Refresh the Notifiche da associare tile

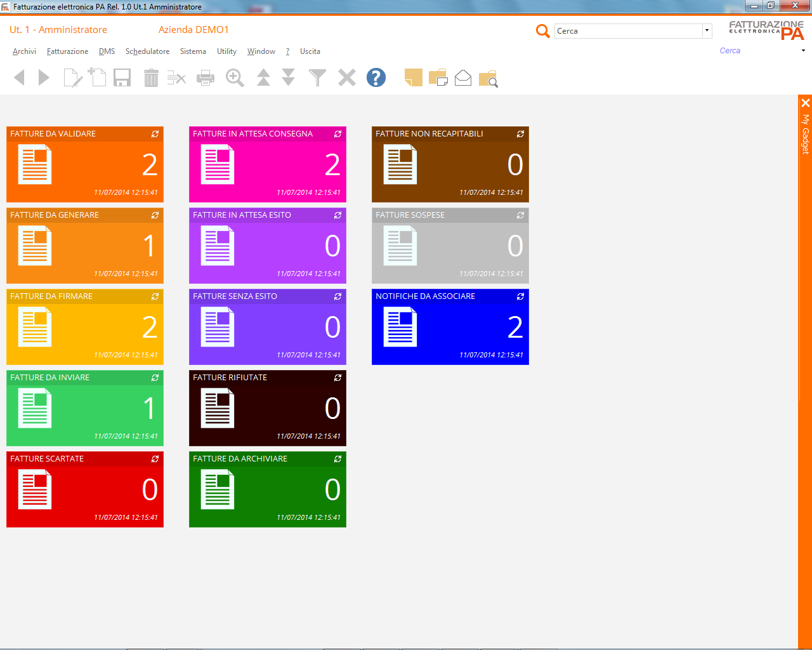coord(520,296)
